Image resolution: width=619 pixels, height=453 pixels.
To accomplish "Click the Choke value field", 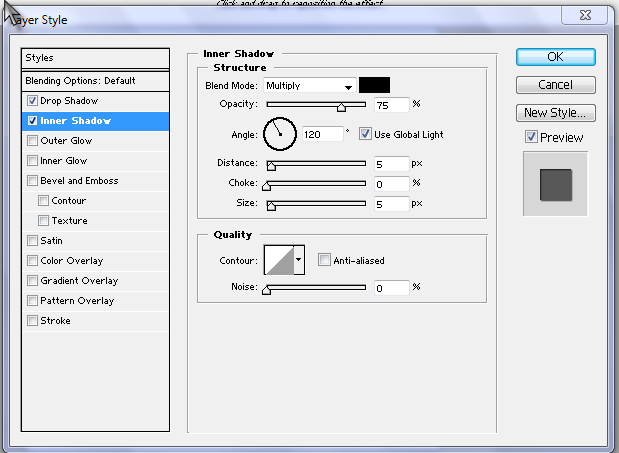I will (x=392, y=184).
